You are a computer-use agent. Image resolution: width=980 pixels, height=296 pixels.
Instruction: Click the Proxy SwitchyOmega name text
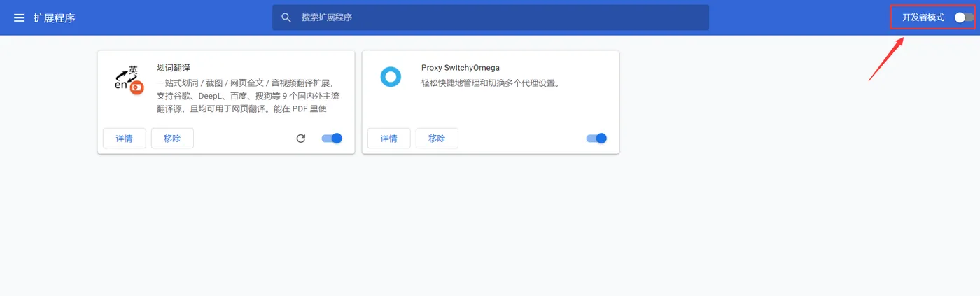click(461, 68)
